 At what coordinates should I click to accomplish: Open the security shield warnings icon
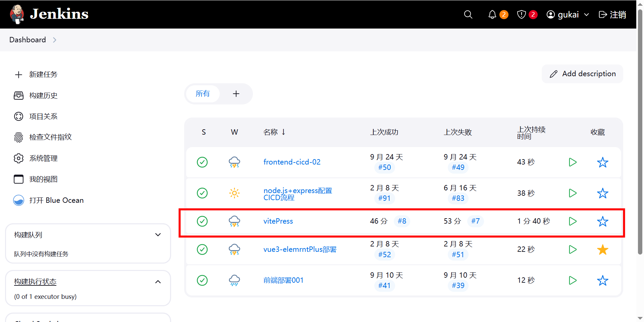(x=521, y=14)
